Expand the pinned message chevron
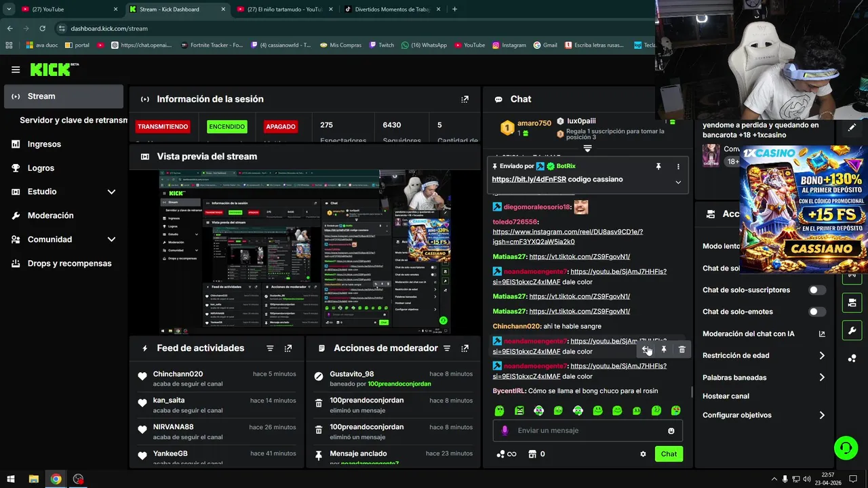The width and height of the screenshot is (868, 488). [678, 182]
